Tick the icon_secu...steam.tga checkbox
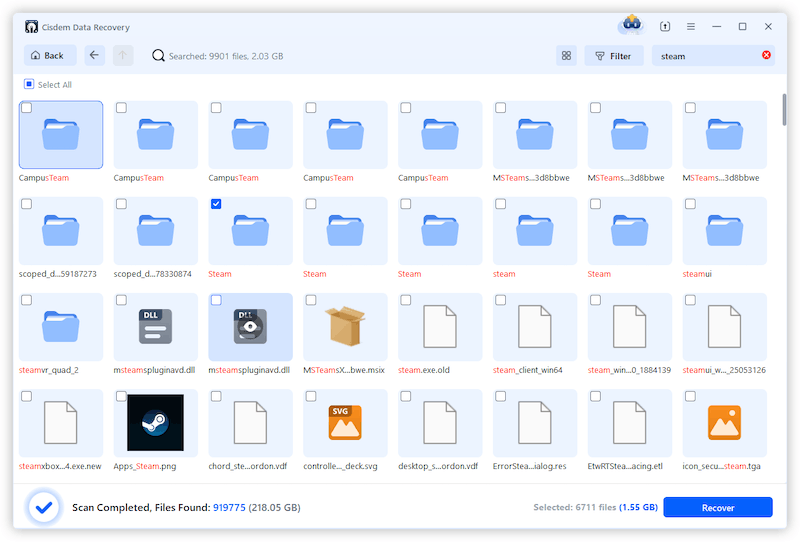Screen dimensions: 800x542 click(x=690, y=396)
